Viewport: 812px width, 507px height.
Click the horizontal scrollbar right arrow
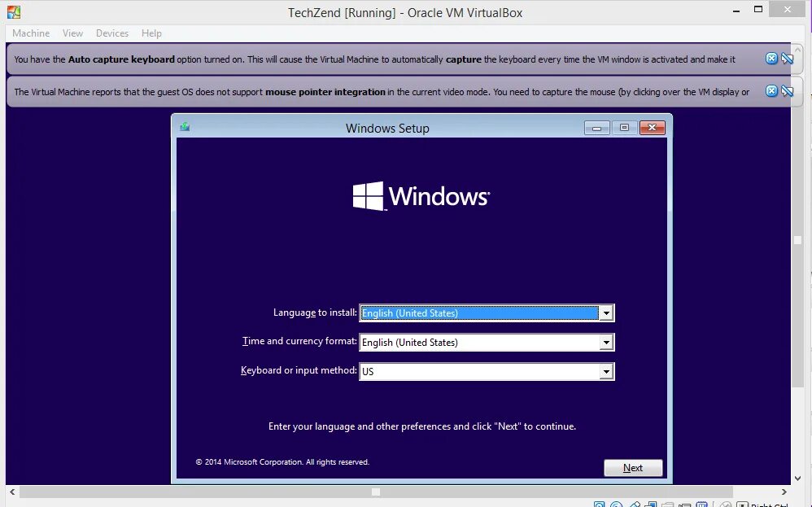[x=784, y=492]
